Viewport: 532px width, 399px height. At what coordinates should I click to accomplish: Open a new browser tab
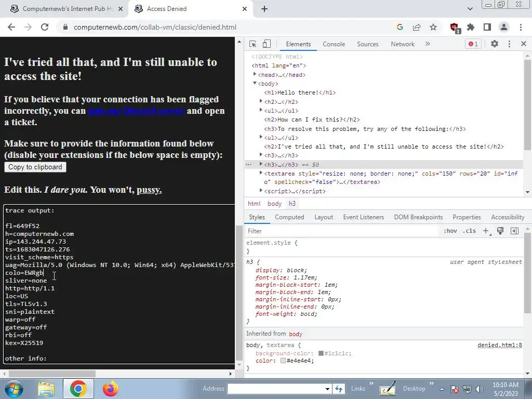(x=264, y=9)
